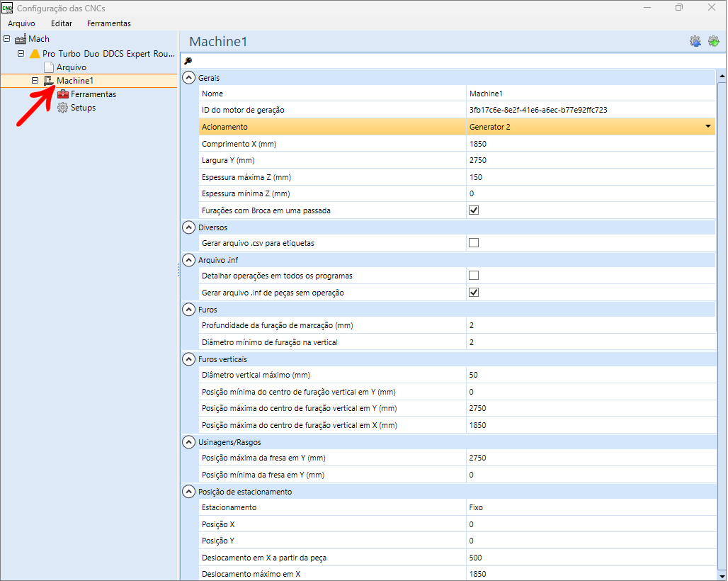This screenshot has width=728, height=581.
Task: Click the Machine1 panel heading
Action: click(x=218, y=42)
